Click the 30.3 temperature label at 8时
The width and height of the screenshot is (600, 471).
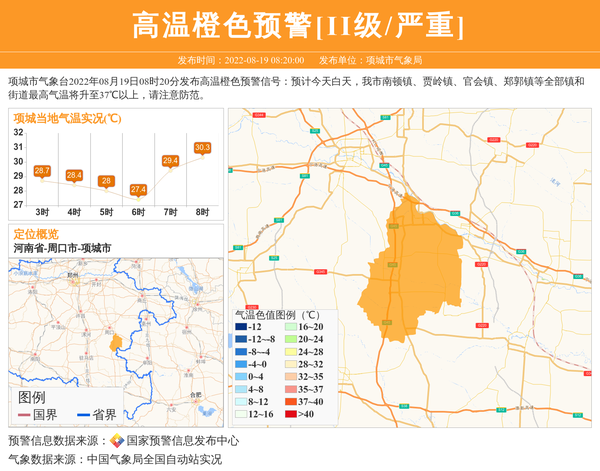click(203, 148)
